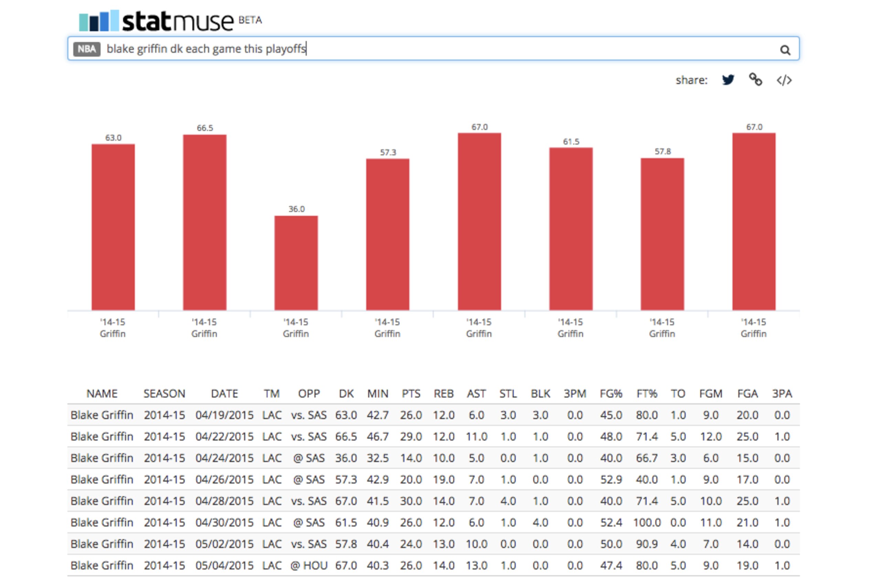
Task: Click the BLK column header
Action: click(540, 393)
